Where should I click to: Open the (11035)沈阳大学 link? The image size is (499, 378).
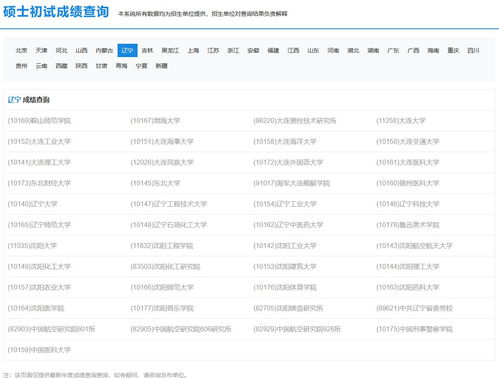[x=32, y=246]
